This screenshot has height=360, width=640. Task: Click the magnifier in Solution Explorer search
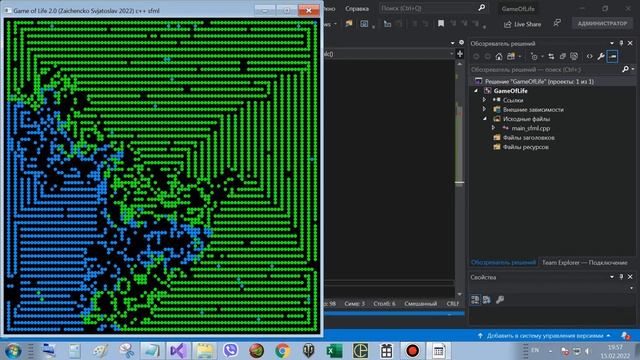coord(625,69)
